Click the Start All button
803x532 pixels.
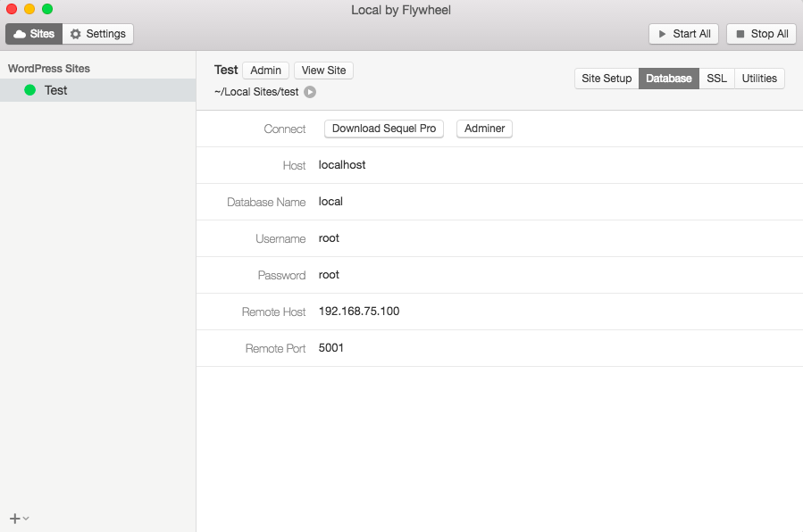pyautogui.click(x=683, y=34)
